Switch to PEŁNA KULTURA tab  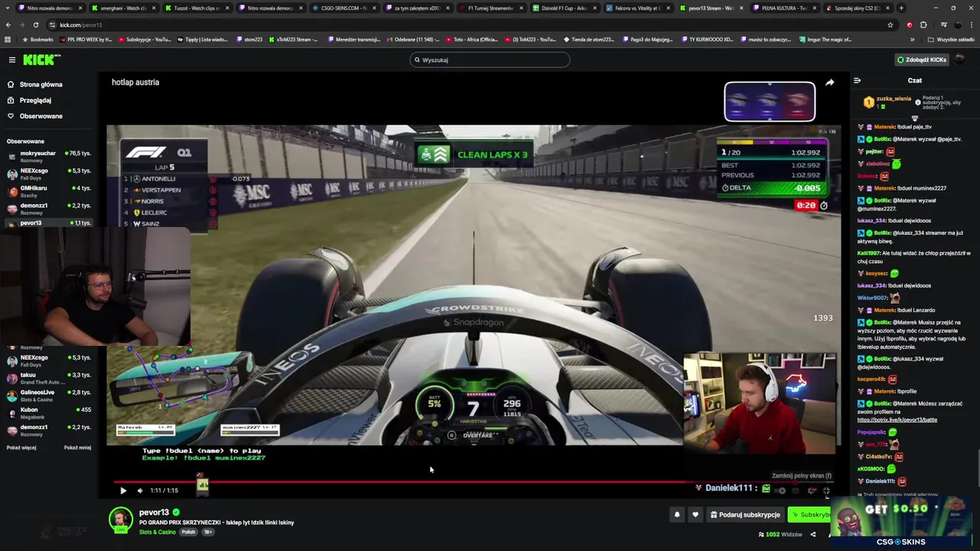point(784,8)
